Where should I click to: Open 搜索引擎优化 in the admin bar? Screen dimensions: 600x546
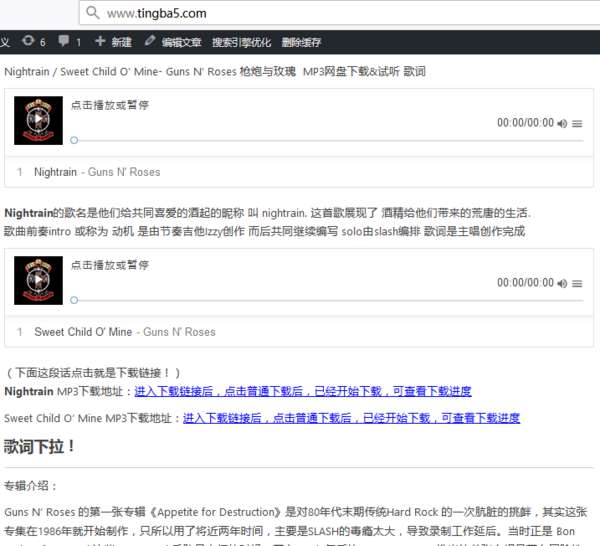click(241, 42)
